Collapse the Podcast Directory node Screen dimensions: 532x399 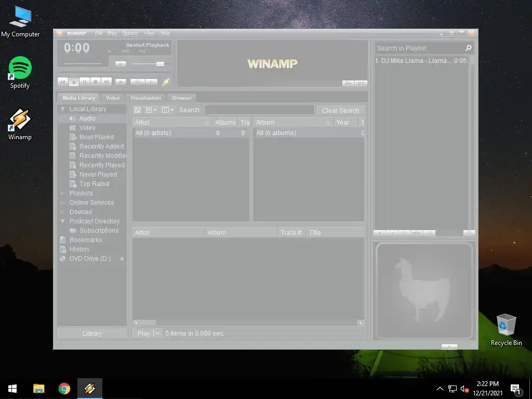[62, 221]
